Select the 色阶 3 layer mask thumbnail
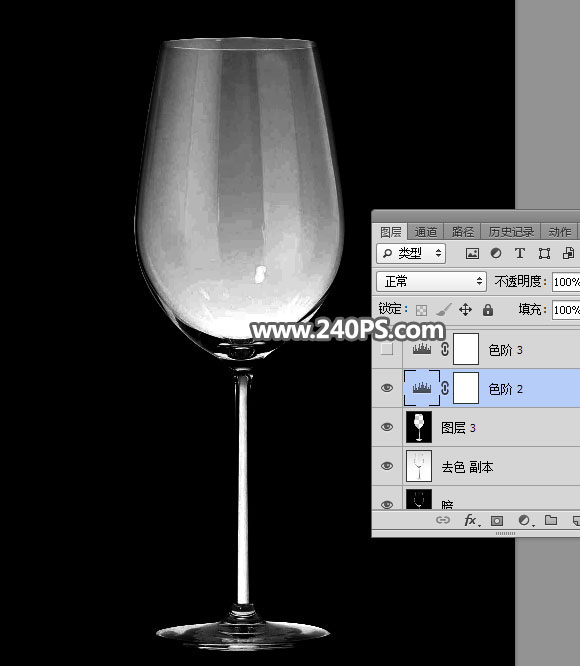Viewport: 580px width, 666px height. (x=466, y=349)
